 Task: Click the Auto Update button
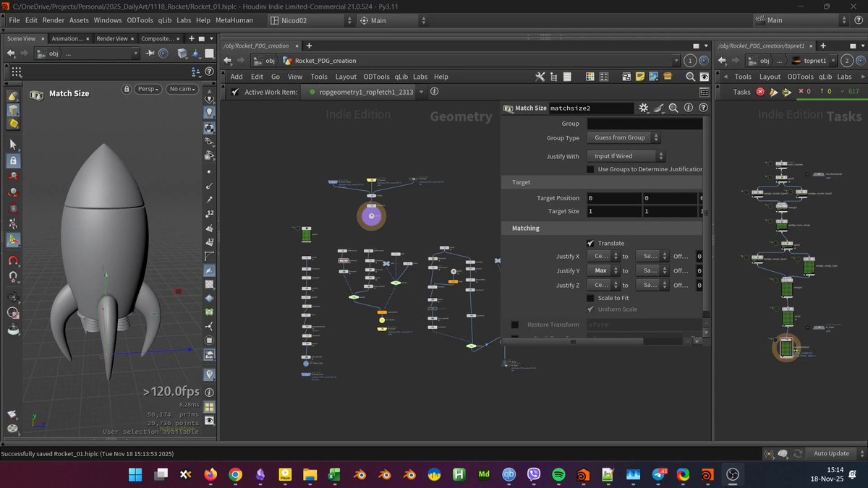click(x=831, y=453)
